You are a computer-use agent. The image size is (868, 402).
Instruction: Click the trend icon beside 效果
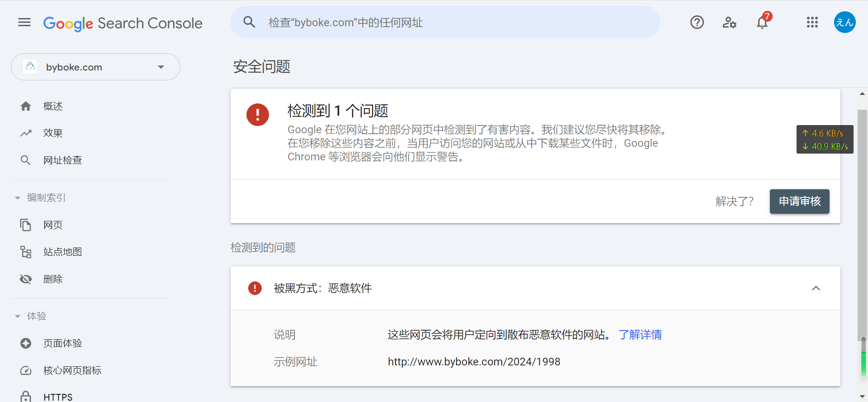(26, 133)
